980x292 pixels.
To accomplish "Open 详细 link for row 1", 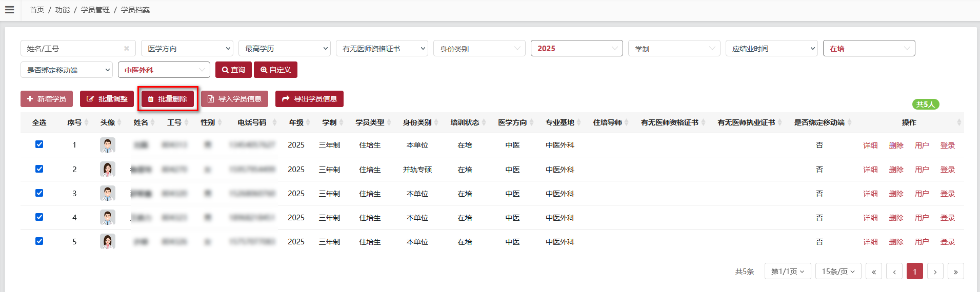I will point(870,145).
